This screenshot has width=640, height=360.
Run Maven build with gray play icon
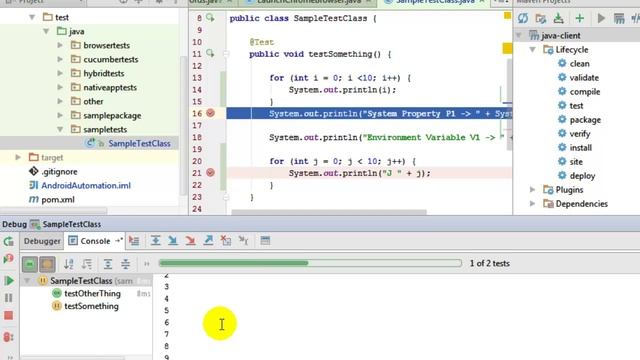coord(601,18)
